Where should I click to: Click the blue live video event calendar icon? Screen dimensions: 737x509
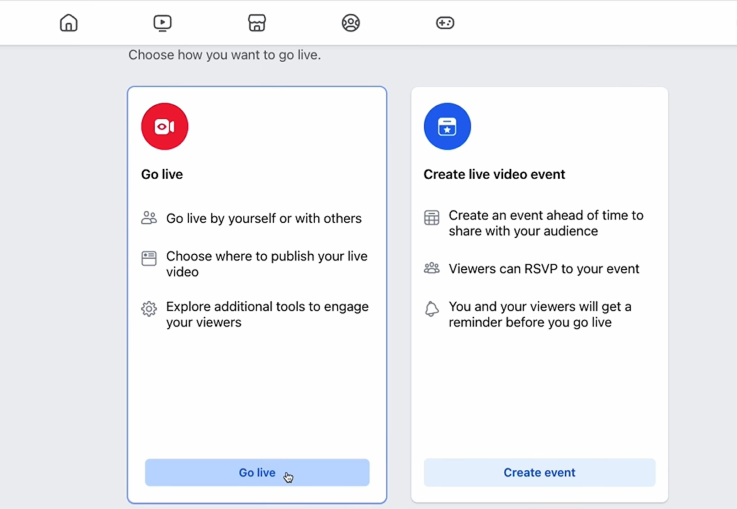click(x=447, y=127)
